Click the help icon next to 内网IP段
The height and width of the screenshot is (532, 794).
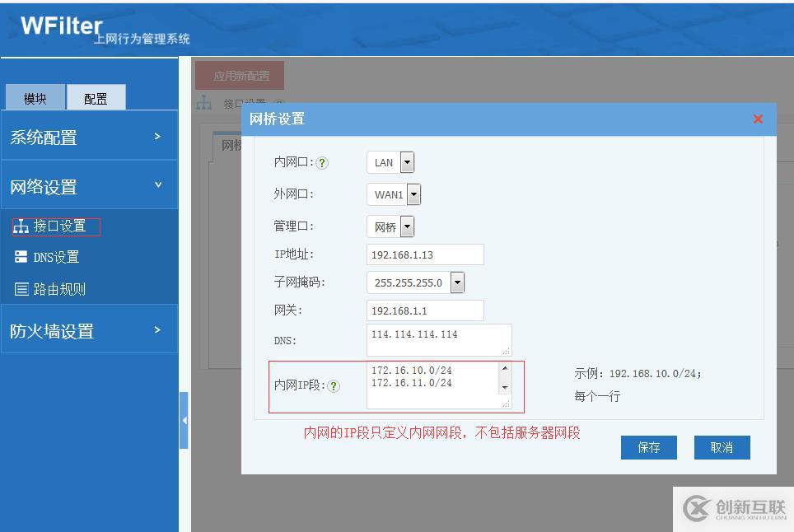[x=334, y=386]
